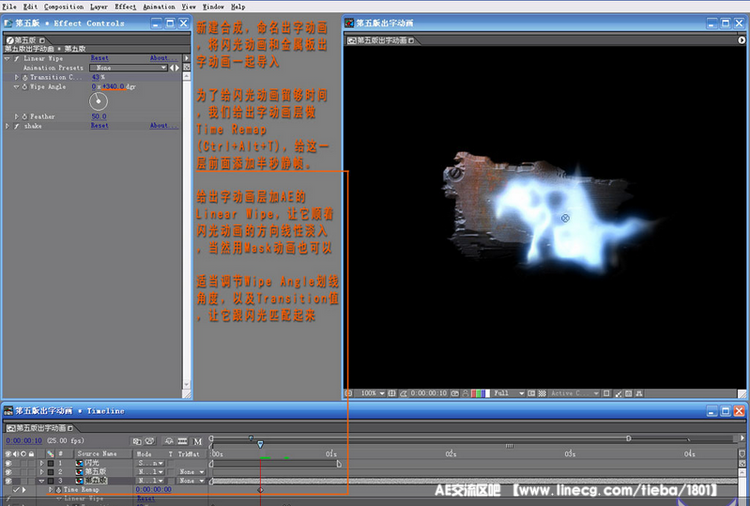Toggle the Linear Wipe effect switch

click(16, 58)
